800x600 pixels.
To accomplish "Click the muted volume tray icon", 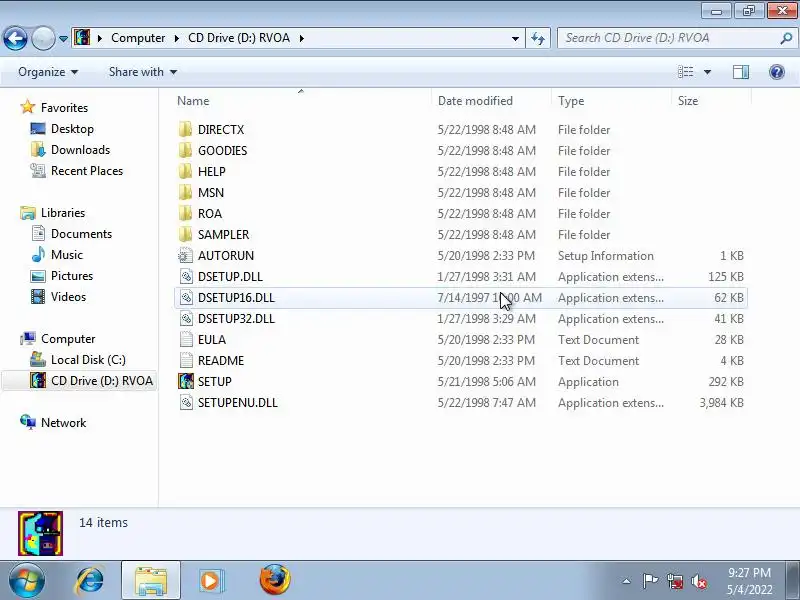I will pos(698,581).
